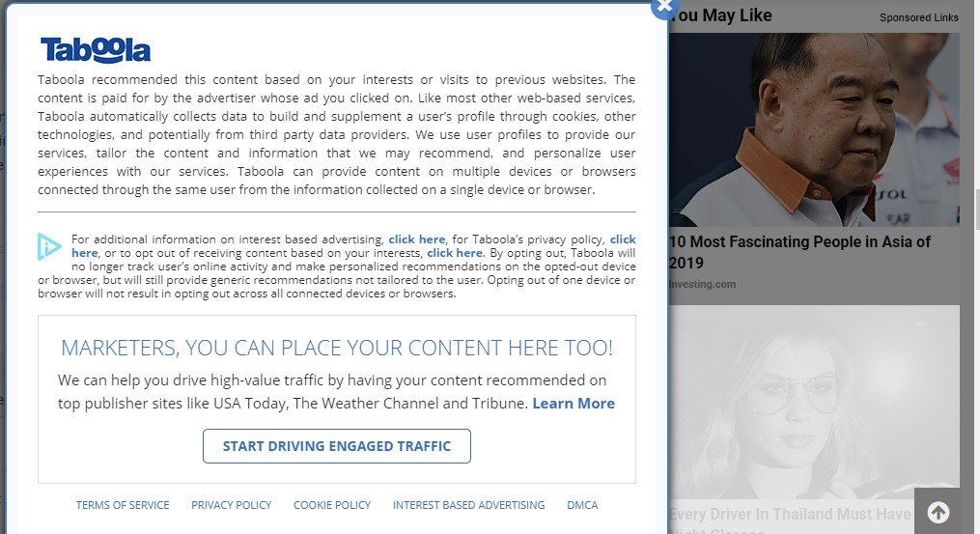This screenshot has width=980, height=534.
Task: Go to Privacy Policy in footer
Action: click(231, 505)
